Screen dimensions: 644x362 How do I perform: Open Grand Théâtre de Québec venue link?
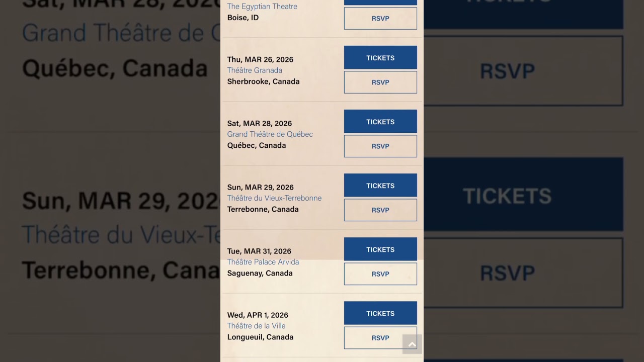[x=270, y=134]
